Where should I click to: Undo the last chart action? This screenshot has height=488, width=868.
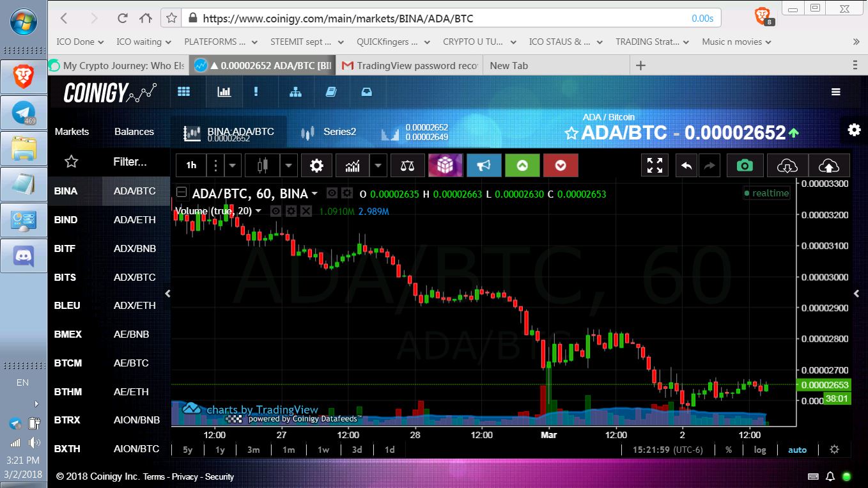tap(686, 166)
